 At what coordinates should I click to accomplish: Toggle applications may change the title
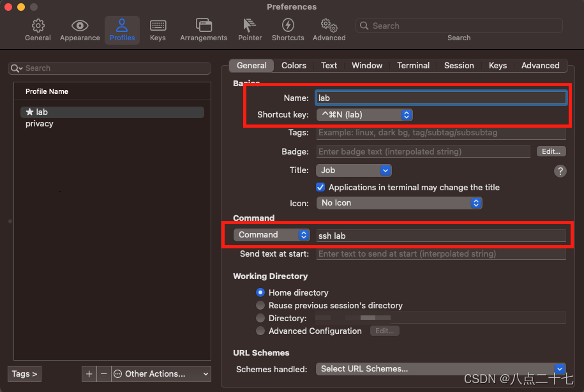320,187
